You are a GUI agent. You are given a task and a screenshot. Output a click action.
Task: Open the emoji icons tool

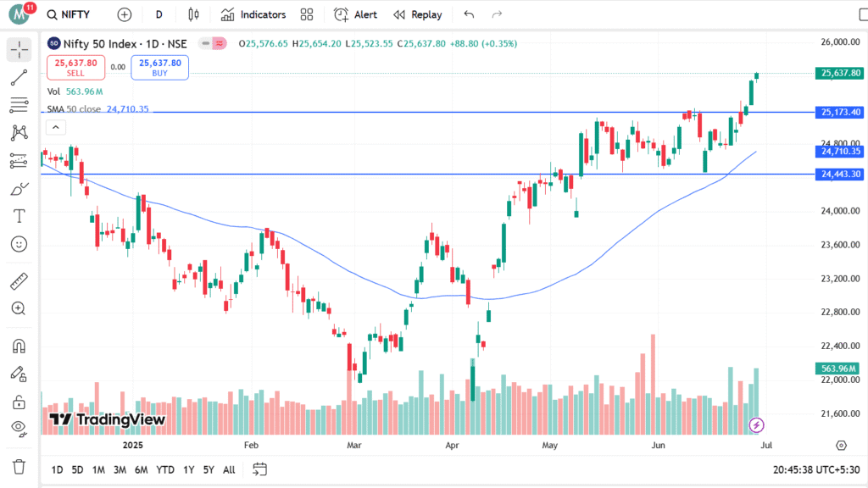click(x=19, y=244)
